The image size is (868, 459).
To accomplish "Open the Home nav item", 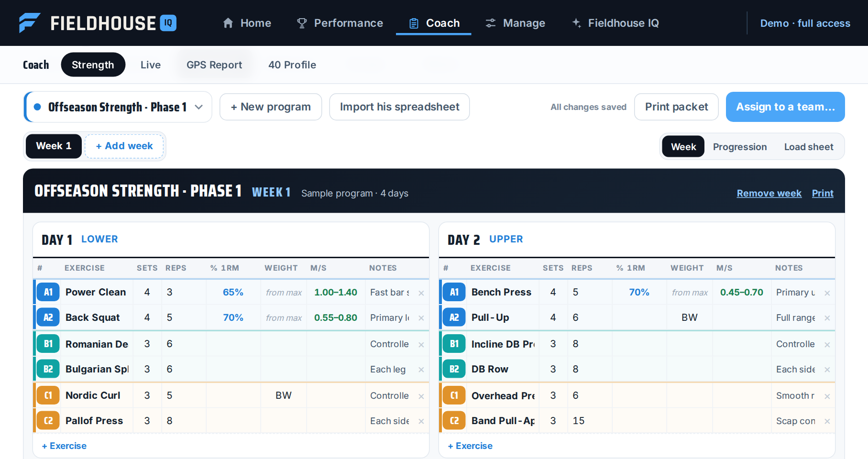I will [x=247, y=23].
